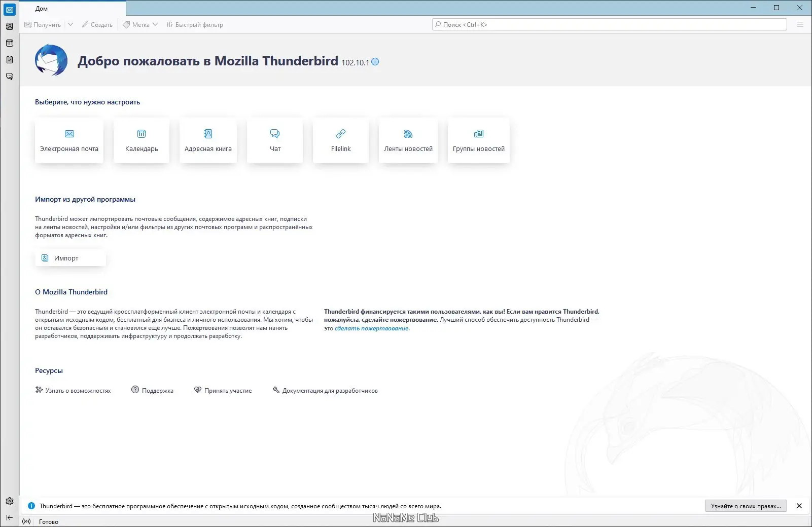The width and height of the screenshot is (812, 527).
Task: Click the Ресурсы heading
Action: point(49,370)
